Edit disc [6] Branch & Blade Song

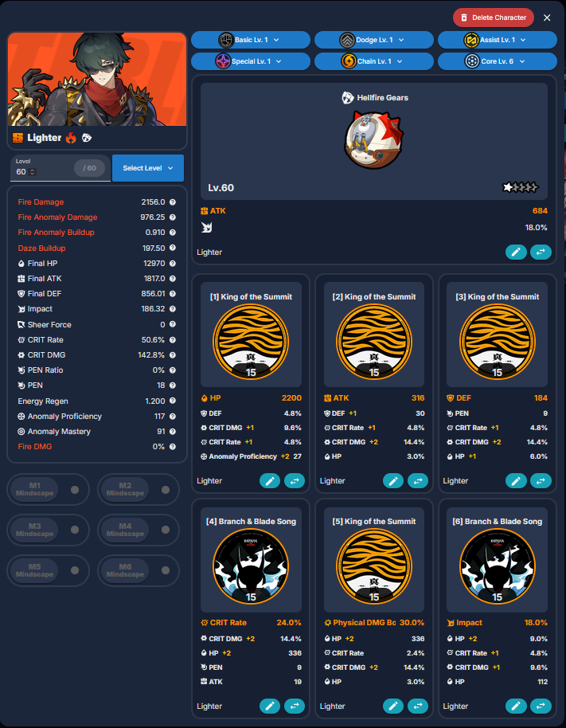516,706
